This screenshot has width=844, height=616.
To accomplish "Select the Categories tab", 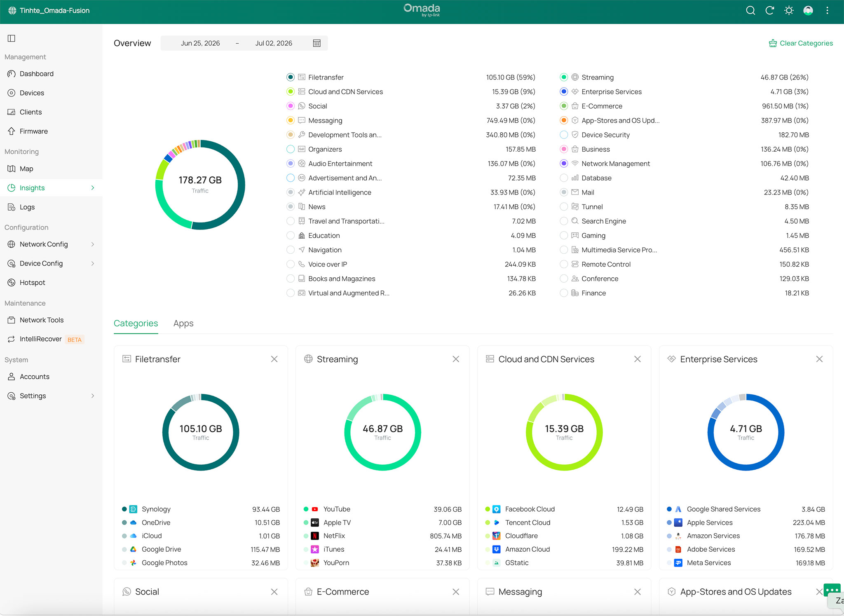I will point(136,323).
